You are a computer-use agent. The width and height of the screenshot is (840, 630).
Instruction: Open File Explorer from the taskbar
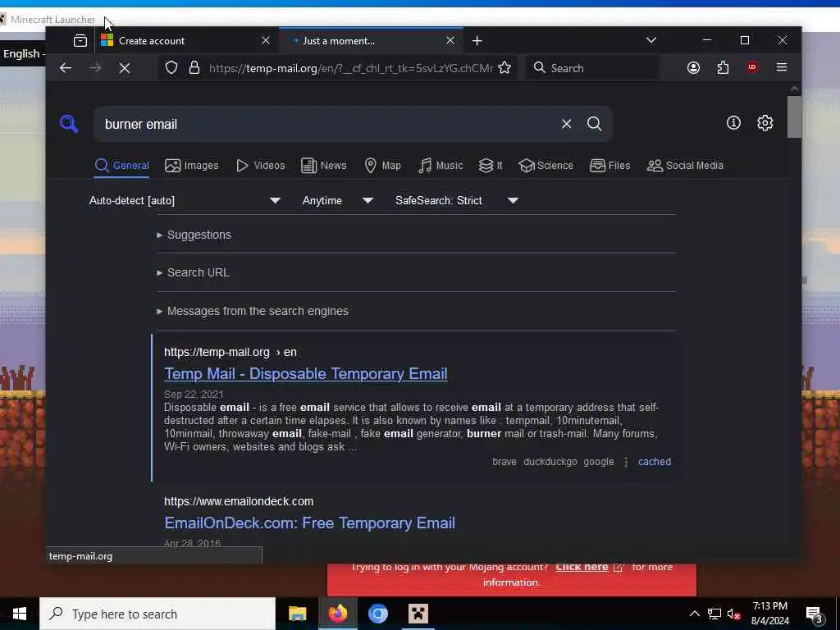point(297,614)
